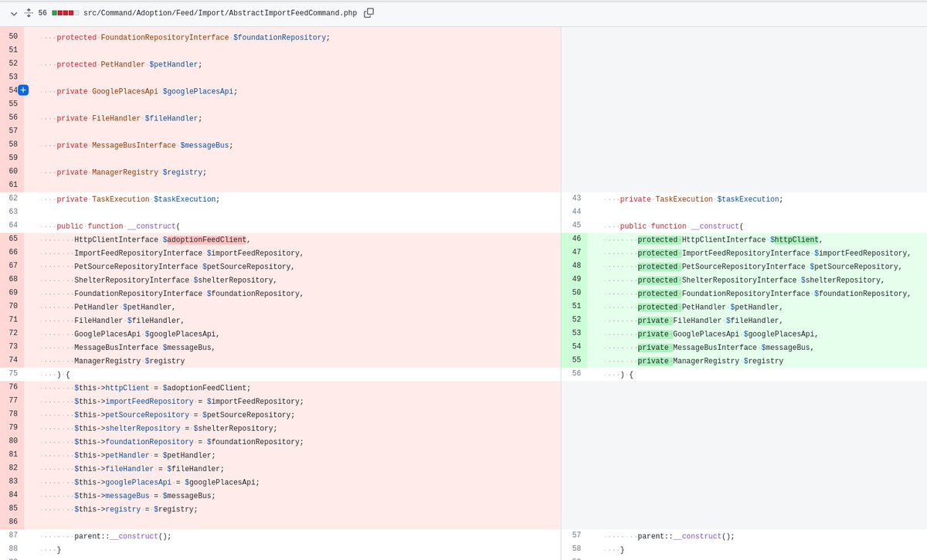The width and height of the screenshot is (927, 560).
Task: Click '$this->shelterRepository = $shelterRepository;' line
Action: pyautogui.click(x=175, y=428)
